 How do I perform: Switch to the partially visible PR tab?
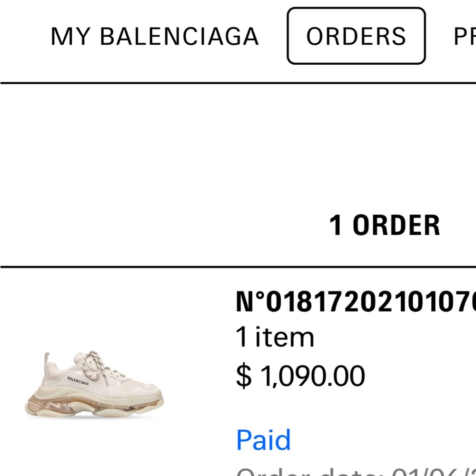click(464, 37)
